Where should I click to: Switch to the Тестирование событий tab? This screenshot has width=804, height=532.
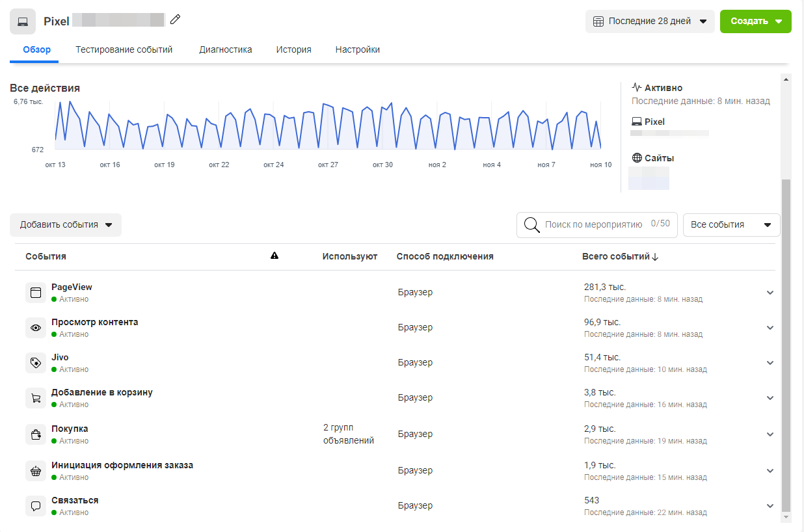(124, 49)
